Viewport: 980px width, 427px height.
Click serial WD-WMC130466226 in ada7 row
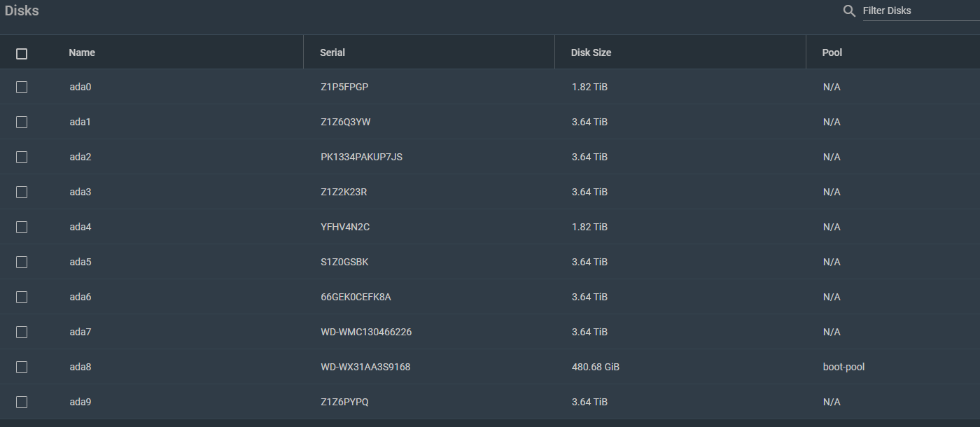click(x=366, y=332)
